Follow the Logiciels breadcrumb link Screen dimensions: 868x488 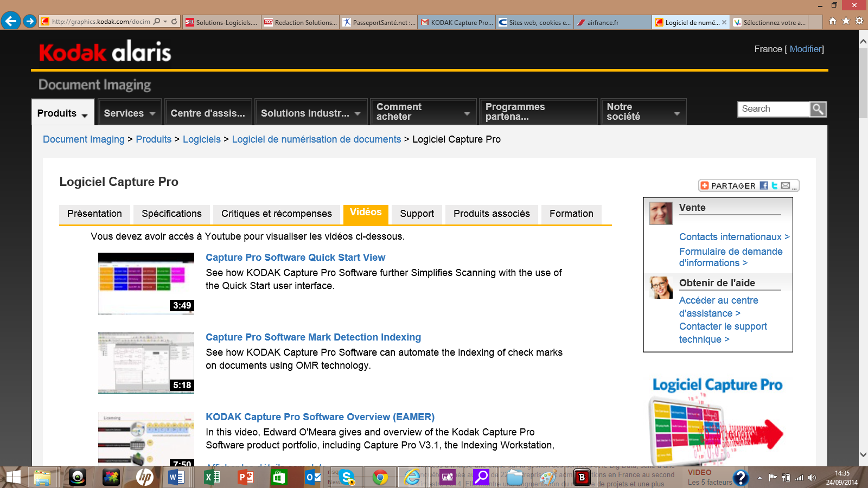click(202, 139)
